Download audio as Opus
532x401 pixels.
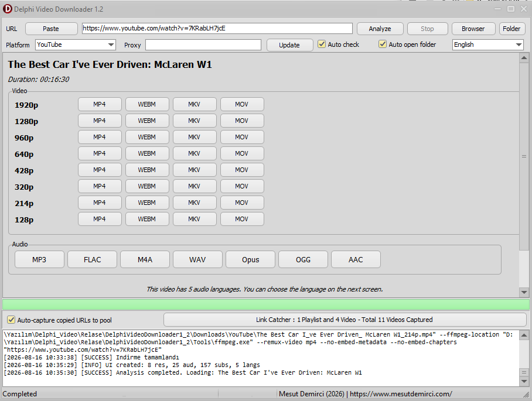tap(250, 260)
